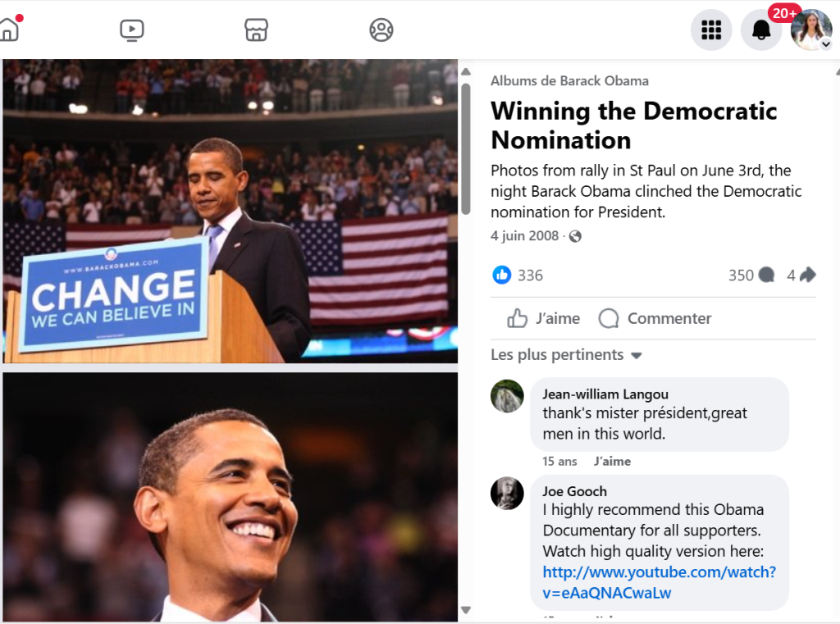The image size is (840, 624).
Task: View the 350 comments count
Action: (x=751, y=276)
